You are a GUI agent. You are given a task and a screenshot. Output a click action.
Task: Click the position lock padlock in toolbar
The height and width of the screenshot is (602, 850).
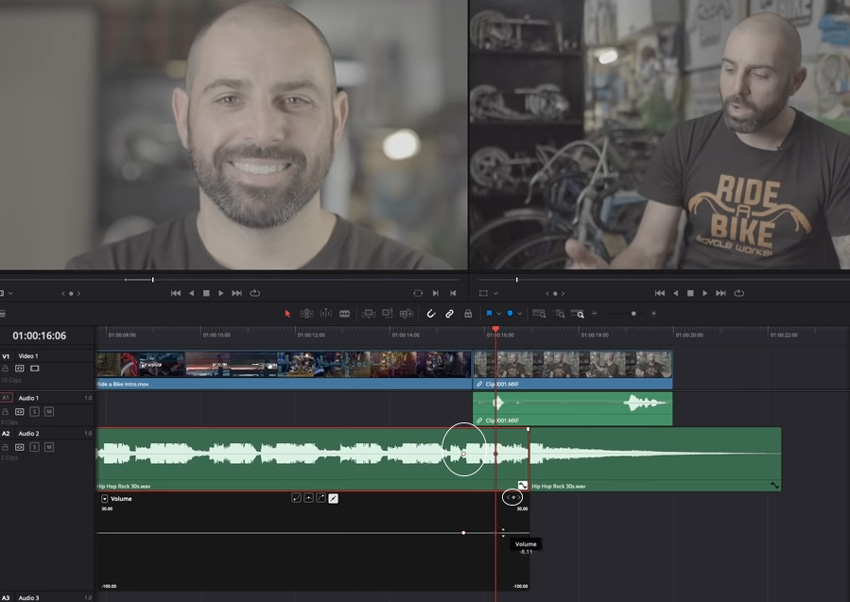click(x=467, y=313)
